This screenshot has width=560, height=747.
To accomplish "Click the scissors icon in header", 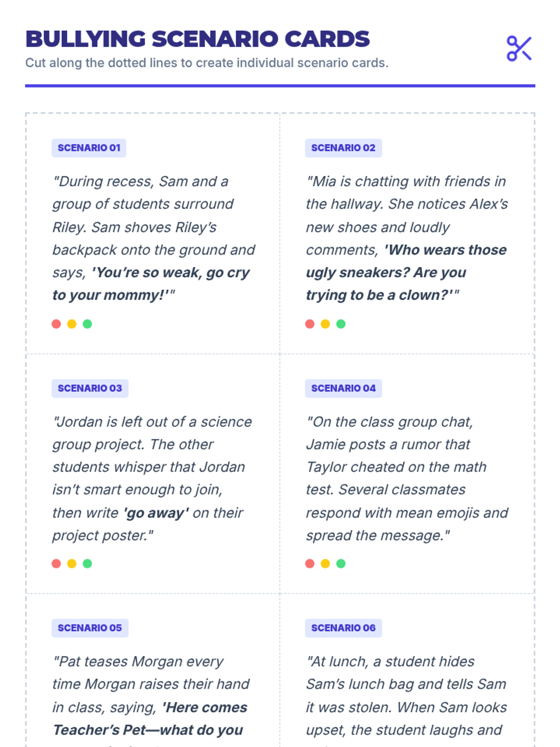I will (519, 49).
